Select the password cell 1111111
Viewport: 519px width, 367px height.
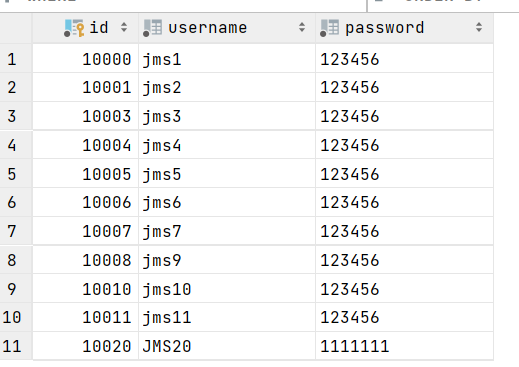point(404,346)
